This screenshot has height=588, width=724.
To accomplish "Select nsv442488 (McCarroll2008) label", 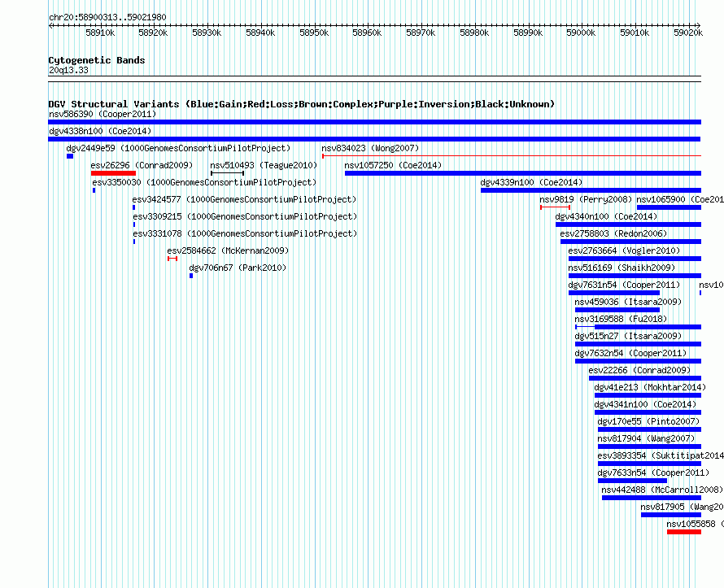I will point(662,490).
